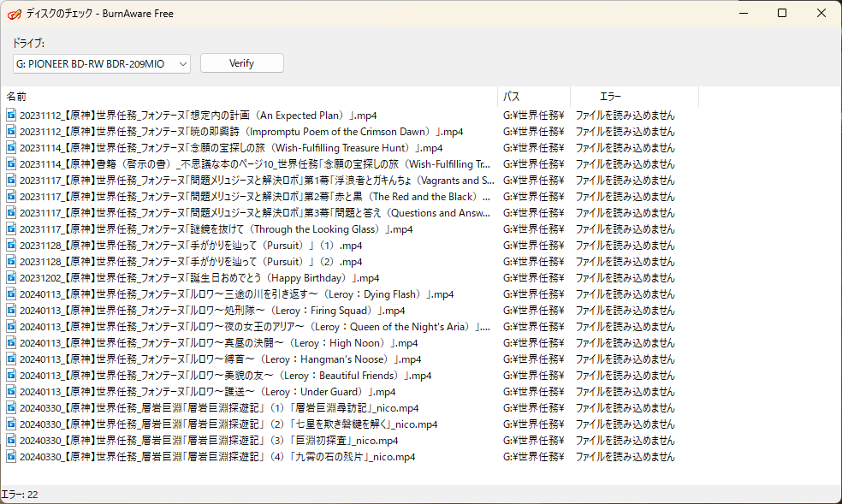Click the エラー: 22 status bar text
The width and height of the screenshot is (842, 504).
tap(20, 495)
